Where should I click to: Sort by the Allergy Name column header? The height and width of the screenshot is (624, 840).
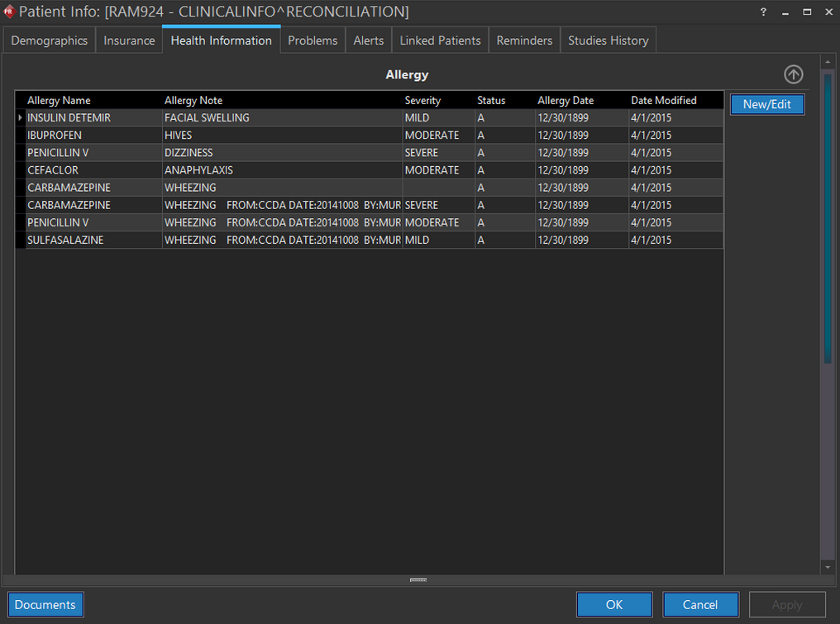pos(60,100)
